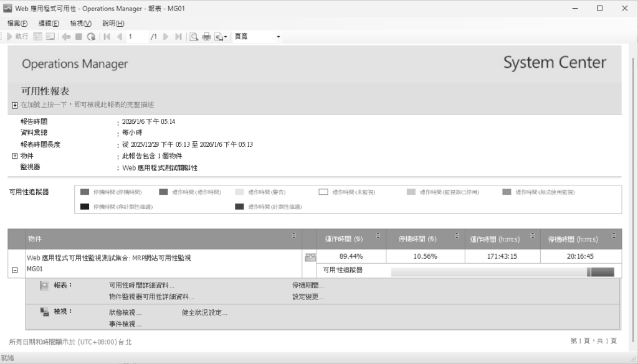Sort by 運作時間 (%) column
This screenshot has width=638, height=364.
pyautogui.click(x=378, y=236)
